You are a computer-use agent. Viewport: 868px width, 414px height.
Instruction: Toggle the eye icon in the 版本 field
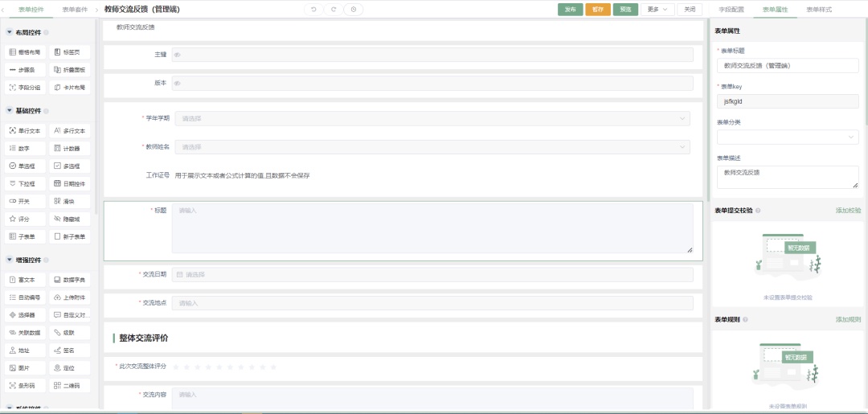point(177,83)
